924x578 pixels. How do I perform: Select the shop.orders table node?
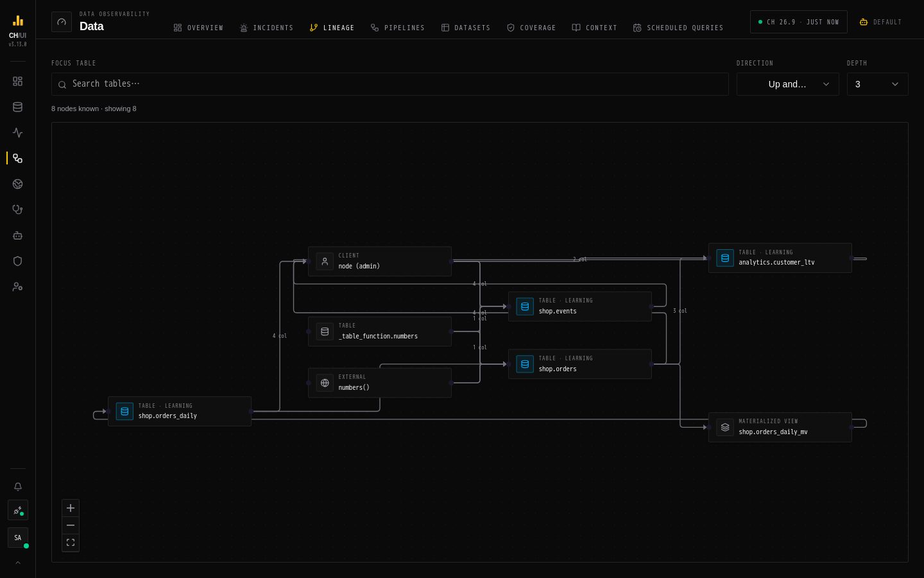(x=580, y=364)
